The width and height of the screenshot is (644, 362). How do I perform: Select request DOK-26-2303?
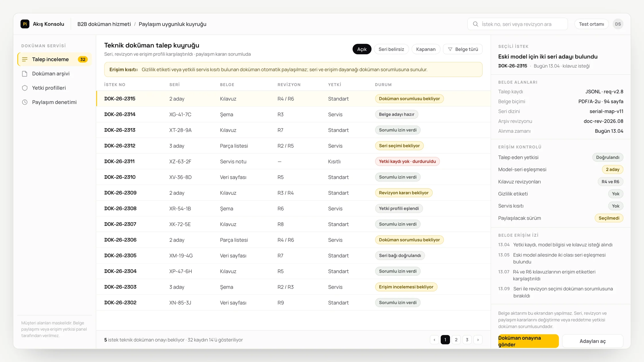(x=293, y=287)
